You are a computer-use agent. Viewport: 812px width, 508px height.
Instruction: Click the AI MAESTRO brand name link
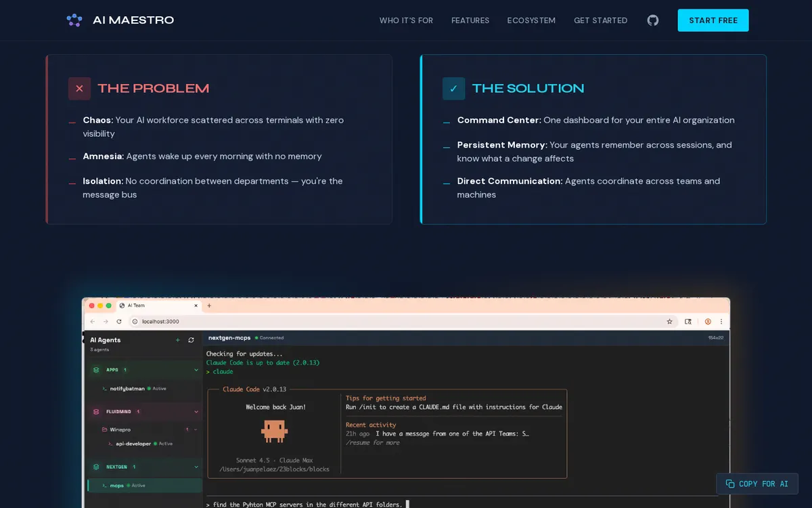point(133,20)
